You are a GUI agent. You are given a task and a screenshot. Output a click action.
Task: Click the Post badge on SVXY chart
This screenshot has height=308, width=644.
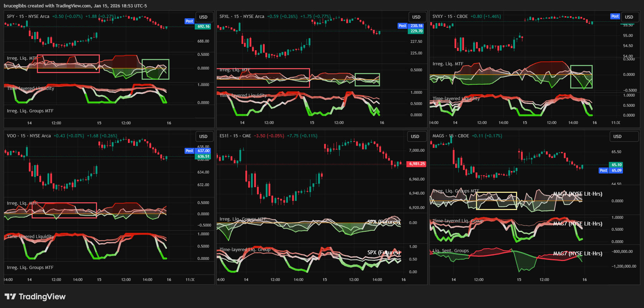(615, 16)
